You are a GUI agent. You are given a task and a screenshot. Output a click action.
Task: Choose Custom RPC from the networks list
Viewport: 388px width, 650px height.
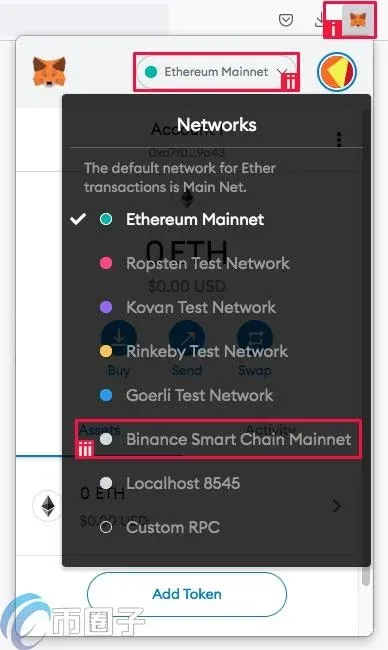(x=173, y=527)
